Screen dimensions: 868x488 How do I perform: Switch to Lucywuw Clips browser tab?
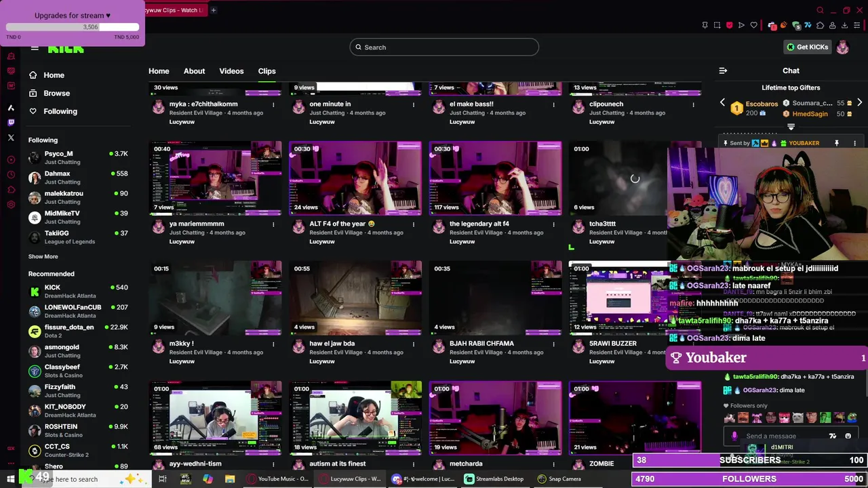click(174, 10)
